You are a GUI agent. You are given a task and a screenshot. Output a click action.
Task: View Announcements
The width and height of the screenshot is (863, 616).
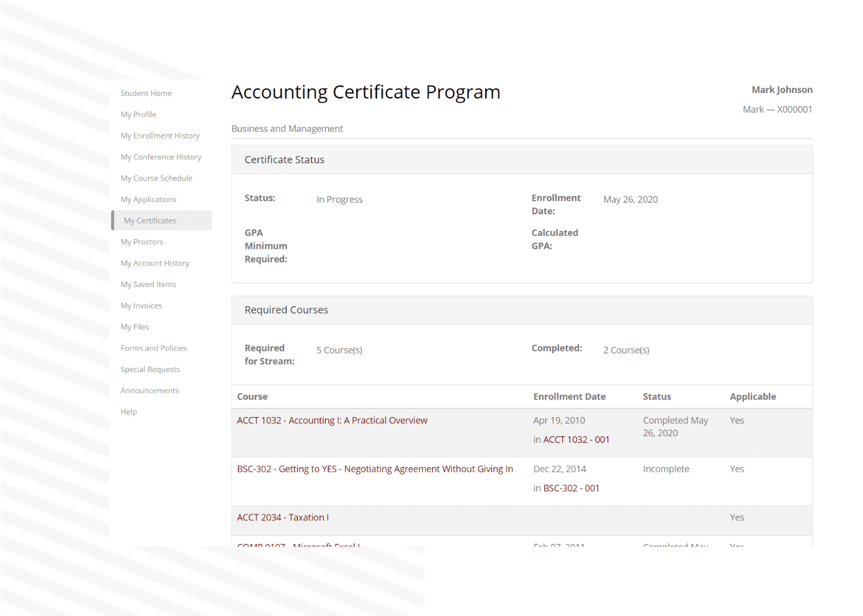click(150, 390)
